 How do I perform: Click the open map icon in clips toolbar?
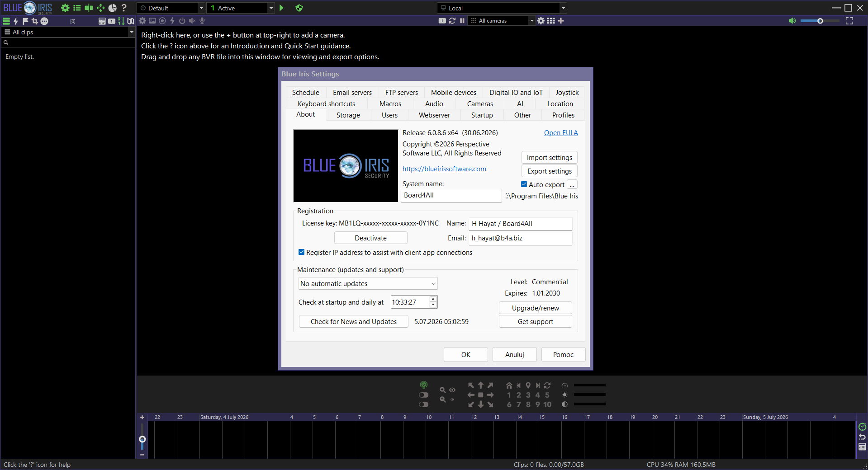[131, 21]
